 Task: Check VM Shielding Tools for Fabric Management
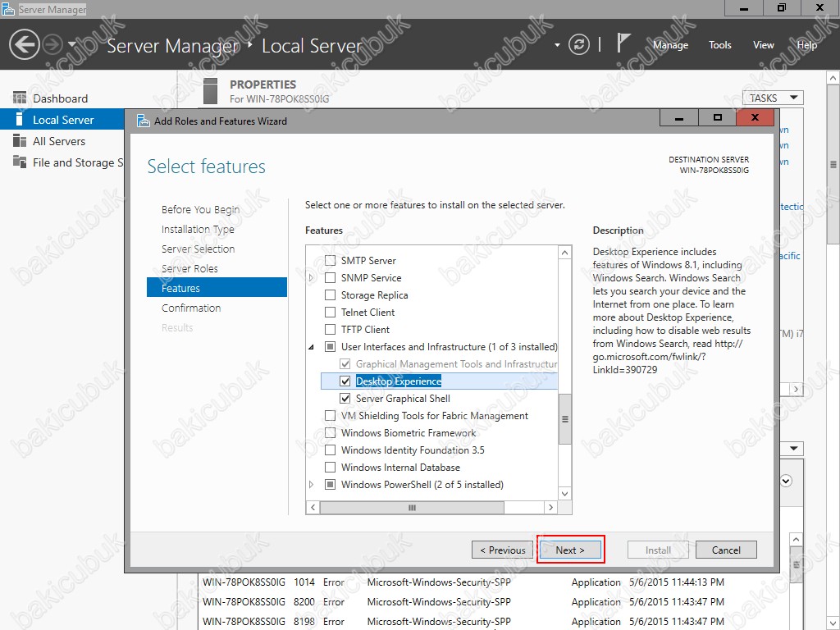click(331, 416)
